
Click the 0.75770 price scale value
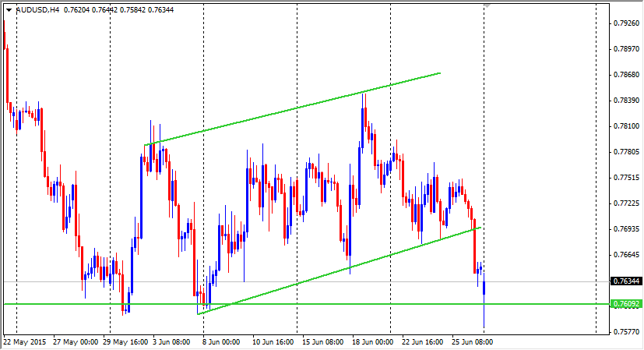coord(626,331)
